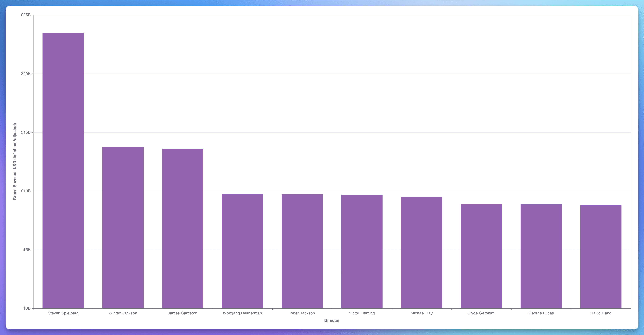The width and height of the screenshot is (644, 335).
Task: Click the 'Michael Bay' axis label
Action: (x=422, y=313)
